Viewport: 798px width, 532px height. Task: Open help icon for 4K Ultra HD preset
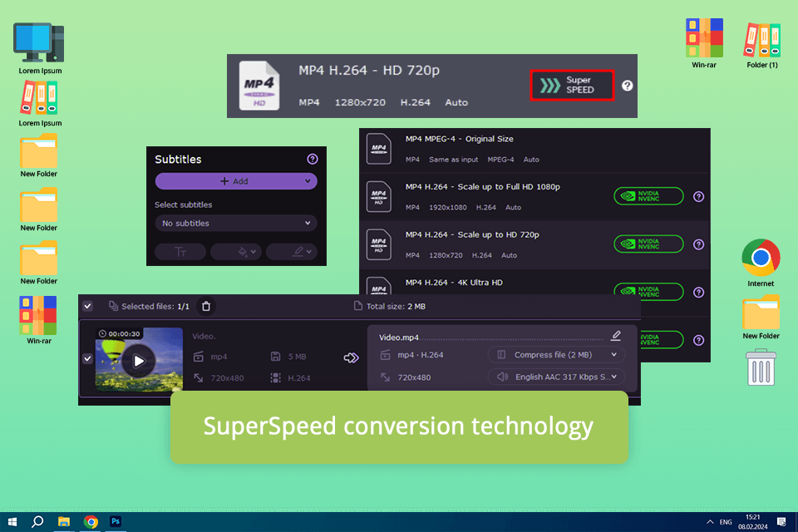tap(699, 293)
